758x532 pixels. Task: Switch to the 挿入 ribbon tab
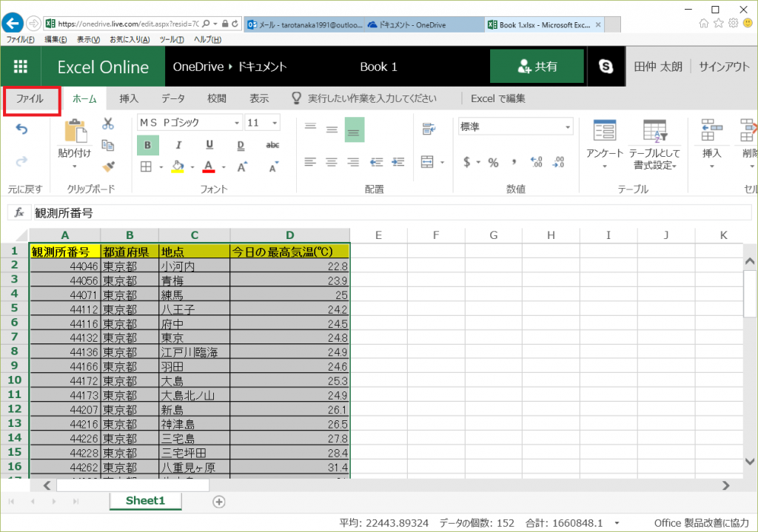point(129,98)
